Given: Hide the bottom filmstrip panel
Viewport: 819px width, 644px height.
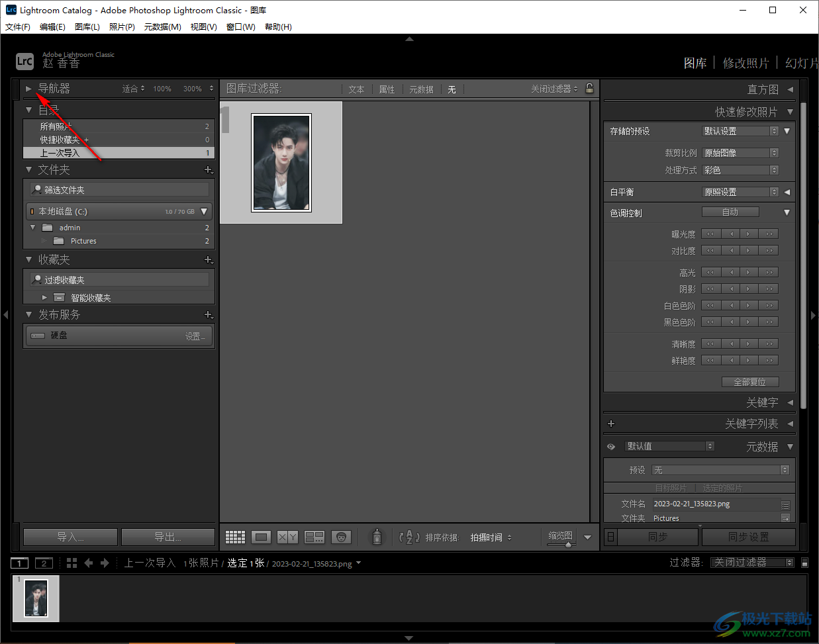Looking at the screenshot, I should tap(409, 639).
